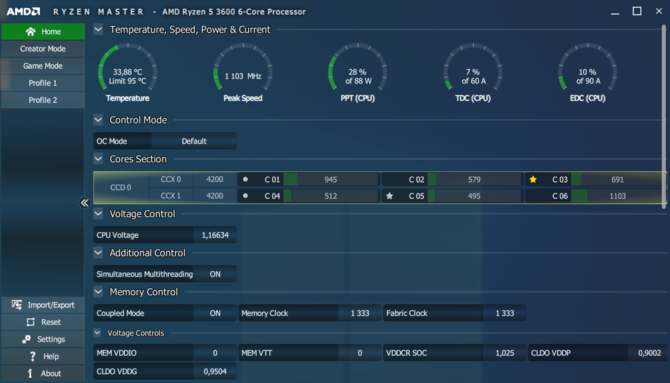670x383 pixels.
Task: Toggle Simultaneous Multithreading ON value
Action: 215,274
